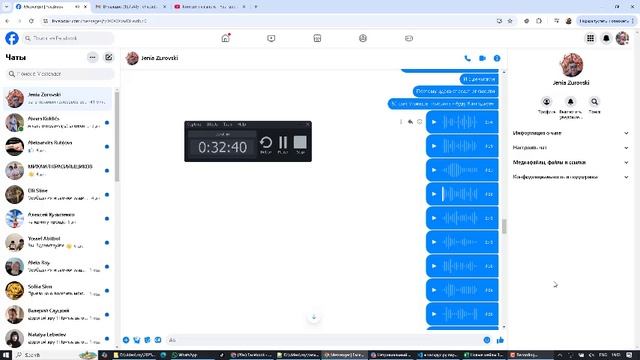
Task: Choose a sticker from composer sticker icon
Action: (x=147, y=340)
